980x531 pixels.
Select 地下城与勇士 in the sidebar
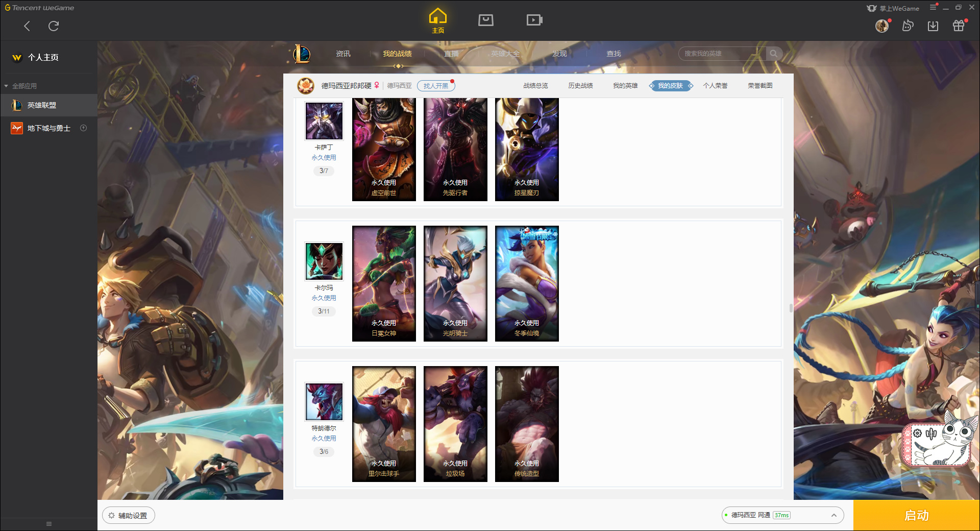pyautogui.click(x=48, y=128)
